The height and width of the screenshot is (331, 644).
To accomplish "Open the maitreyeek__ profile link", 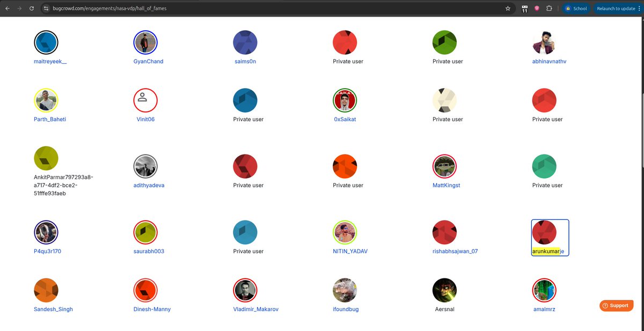I will (50, 61).
